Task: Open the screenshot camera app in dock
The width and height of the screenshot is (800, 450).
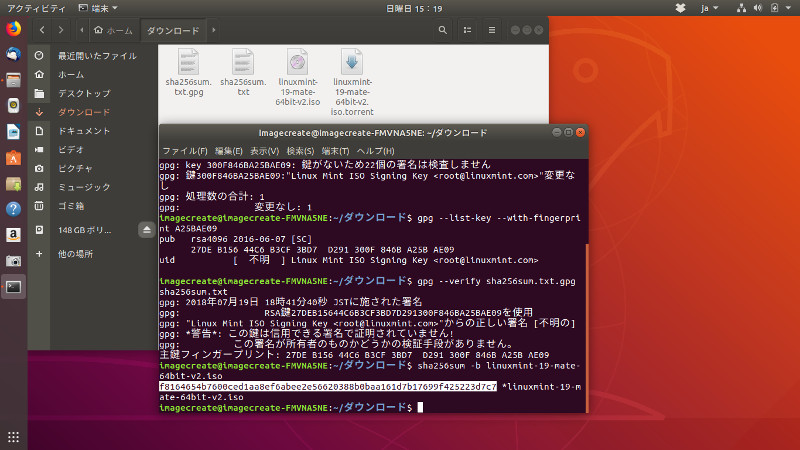Action: point(13,261)
